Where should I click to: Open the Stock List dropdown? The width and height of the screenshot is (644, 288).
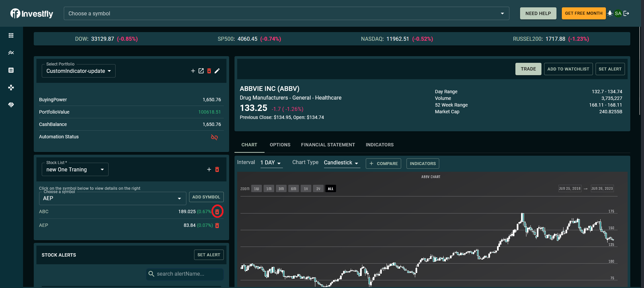click(75, 169)
